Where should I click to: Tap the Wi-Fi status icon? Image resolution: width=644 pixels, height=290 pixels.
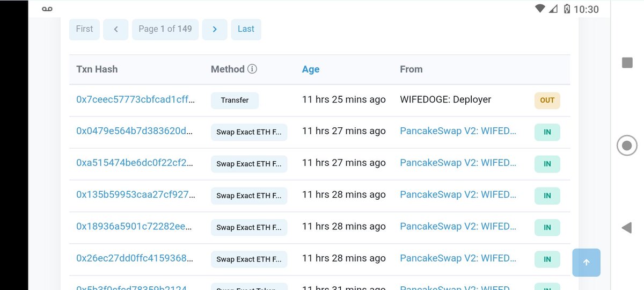(x=540, y=9)
